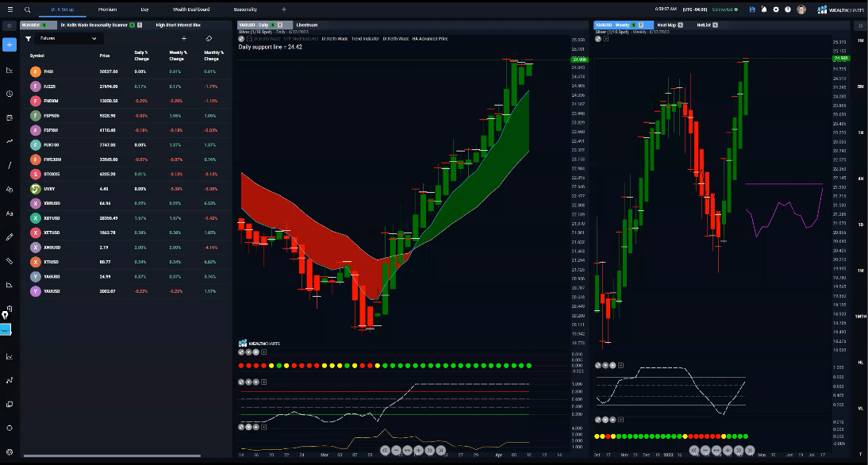Toggle S badge on Seasonality Scanner tab
The image size is (868, 465).
click(x=133, y=25)
